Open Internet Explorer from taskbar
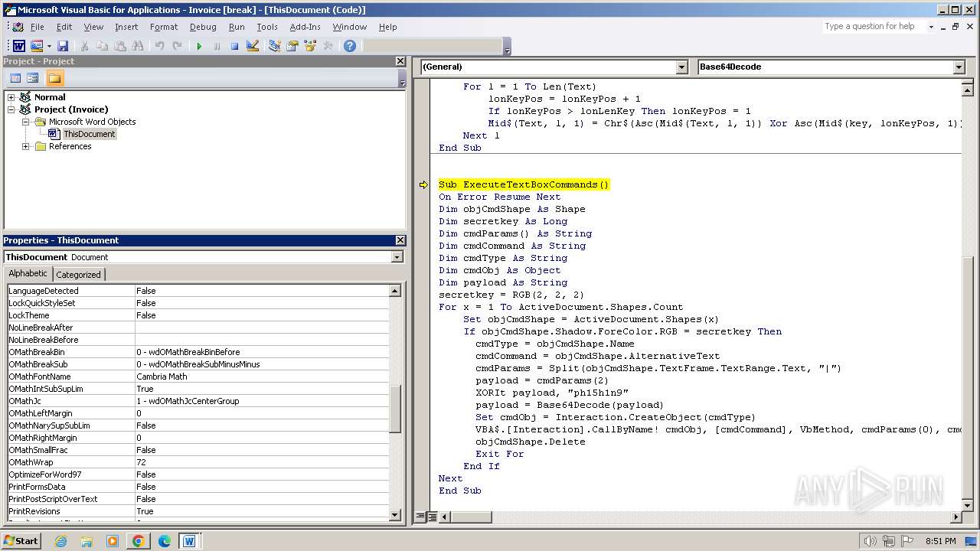This screenshot has width=980, height=551. 60,541
